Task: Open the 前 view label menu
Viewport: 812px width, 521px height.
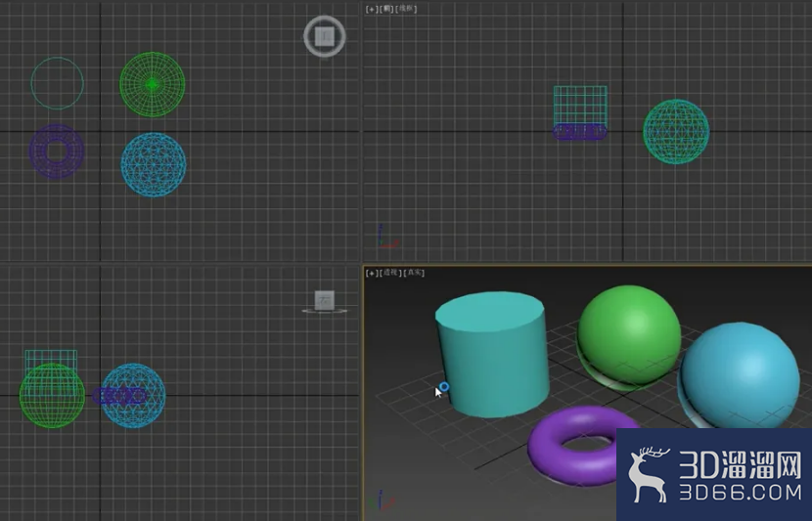Action: (x=385, y=9)
